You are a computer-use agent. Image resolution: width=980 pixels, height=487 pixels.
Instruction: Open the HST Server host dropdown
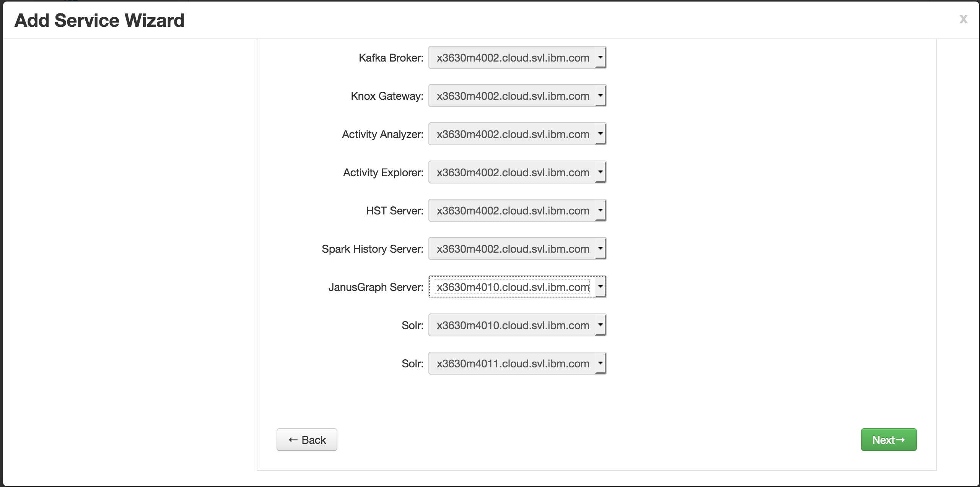click(x=517, y=210)
